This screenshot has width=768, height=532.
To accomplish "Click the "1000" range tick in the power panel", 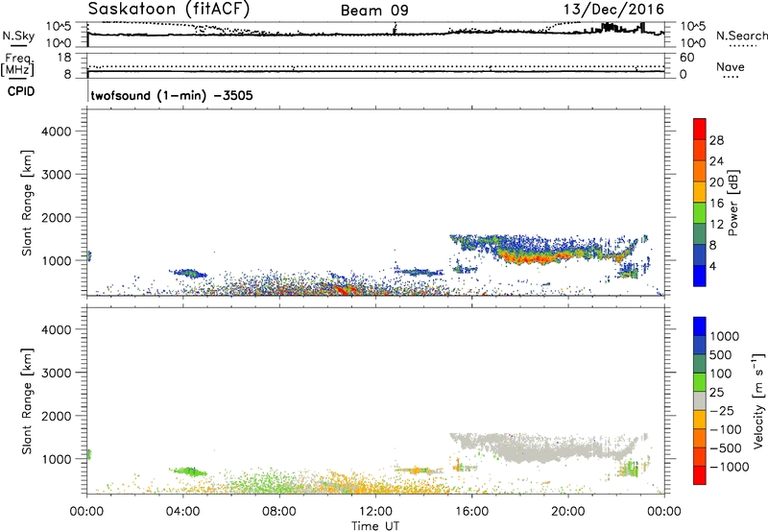I will (x=56, y=260).
